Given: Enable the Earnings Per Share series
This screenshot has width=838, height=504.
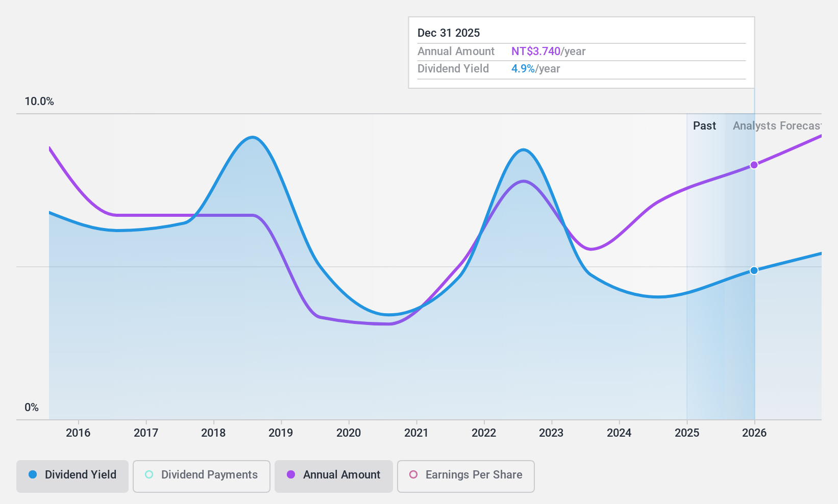Looking at the screenshot, I should click(x=465, y=476).
